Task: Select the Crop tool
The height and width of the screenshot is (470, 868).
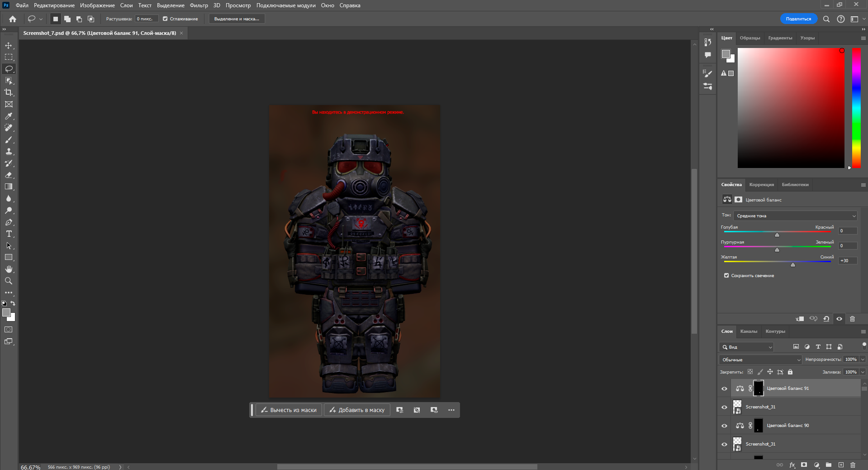Action: tap(9, 92)
